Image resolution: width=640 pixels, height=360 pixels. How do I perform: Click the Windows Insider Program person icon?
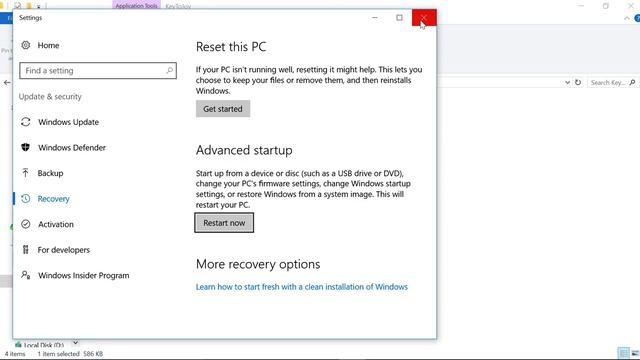pyautogui.click(x=26, y=275)
